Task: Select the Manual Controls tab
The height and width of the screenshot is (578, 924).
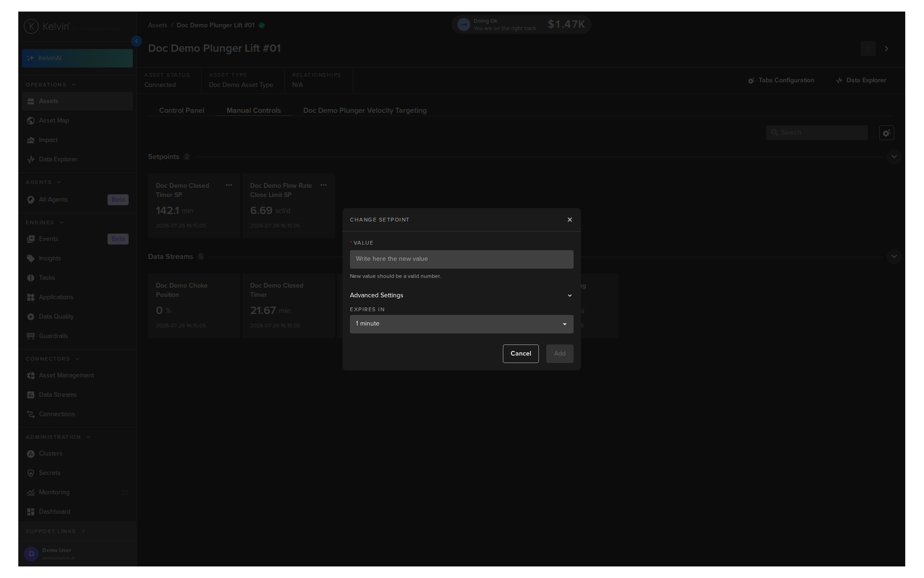Action: [x=254, y=110]
